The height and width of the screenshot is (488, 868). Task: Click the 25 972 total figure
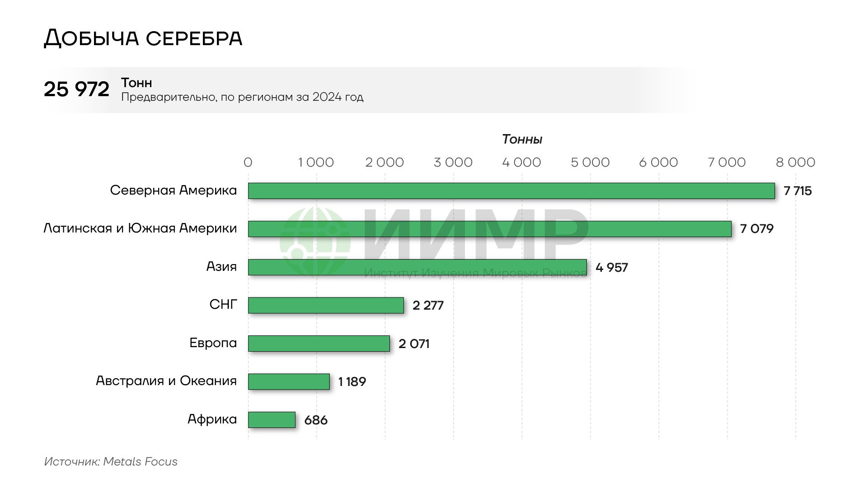click(76, 89)
